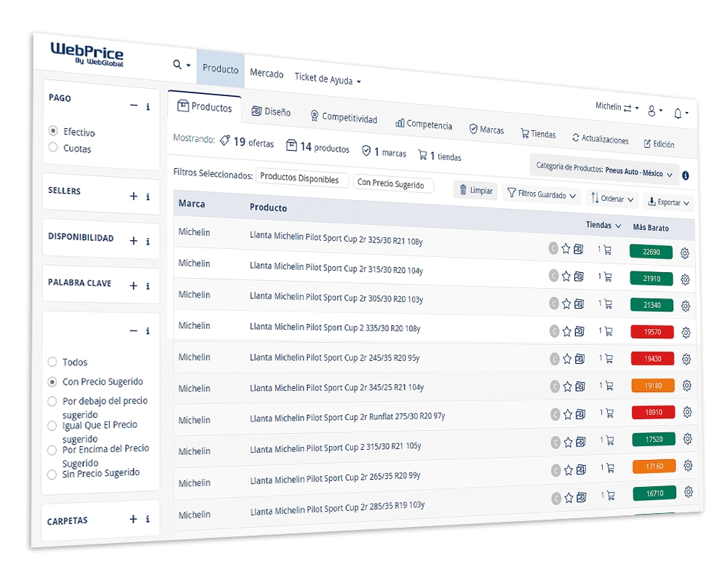Click the orange 19180 price badge

(x=653, y=386)
